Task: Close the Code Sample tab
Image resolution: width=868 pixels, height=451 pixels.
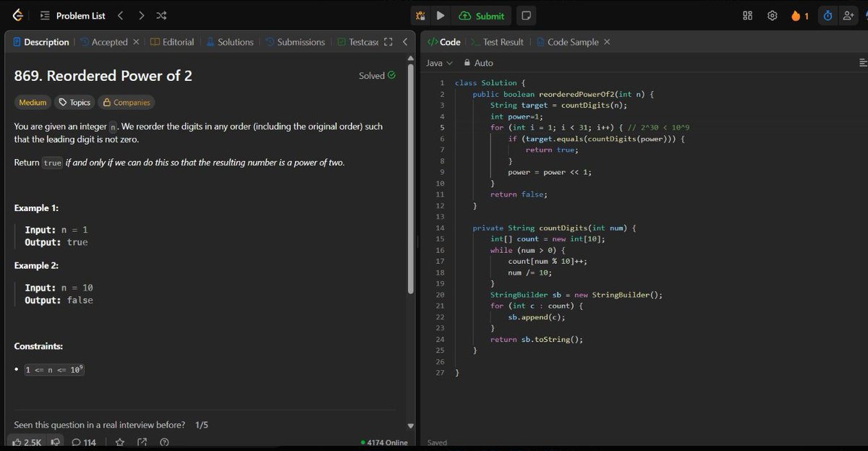Action: (x=607, y=42)
